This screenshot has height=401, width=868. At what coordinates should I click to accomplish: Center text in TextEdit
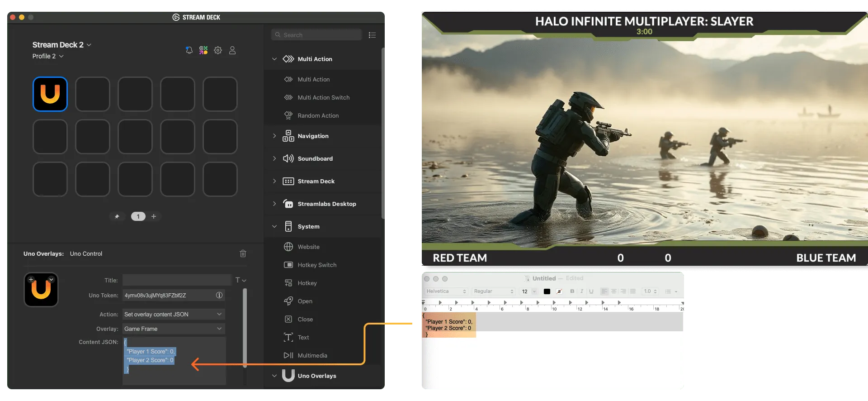coord(614,291)
